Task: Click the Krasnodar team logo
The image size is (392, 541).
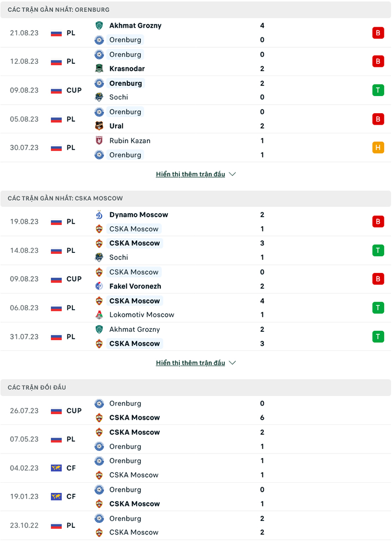Action: 99,68
